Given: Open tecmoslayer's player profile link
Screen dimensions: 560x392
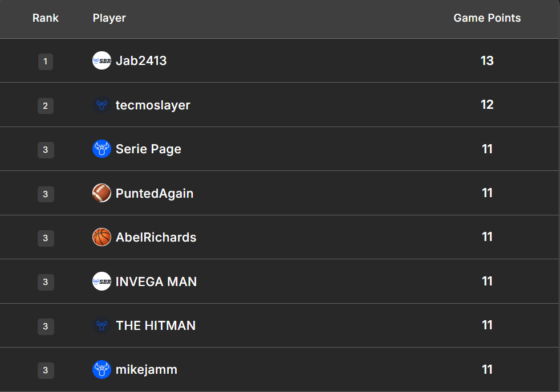Looking at the screenshot, I should (153, 105).
